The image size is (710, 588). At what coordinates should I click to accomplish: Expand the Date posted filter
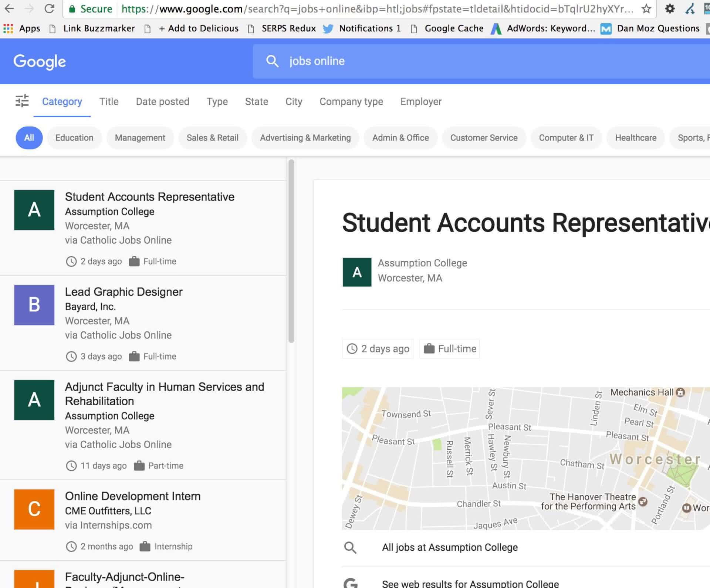[163, 102]
